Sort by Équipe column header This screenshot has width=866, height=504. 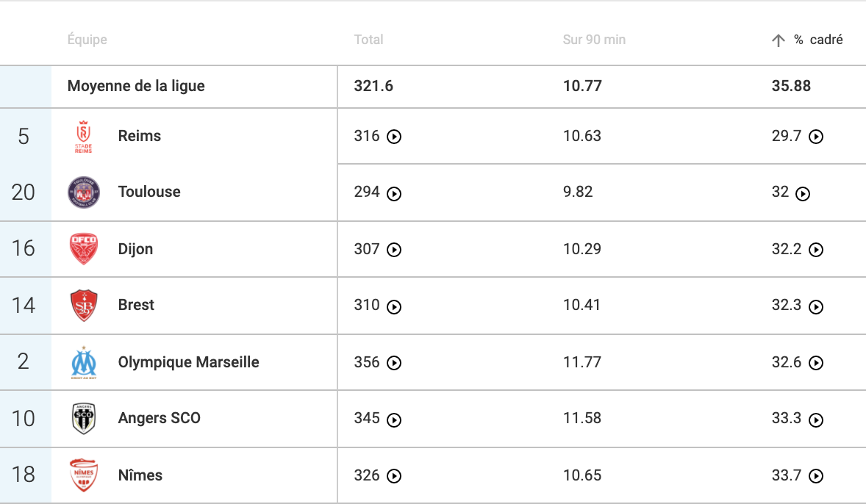(87, 40)
